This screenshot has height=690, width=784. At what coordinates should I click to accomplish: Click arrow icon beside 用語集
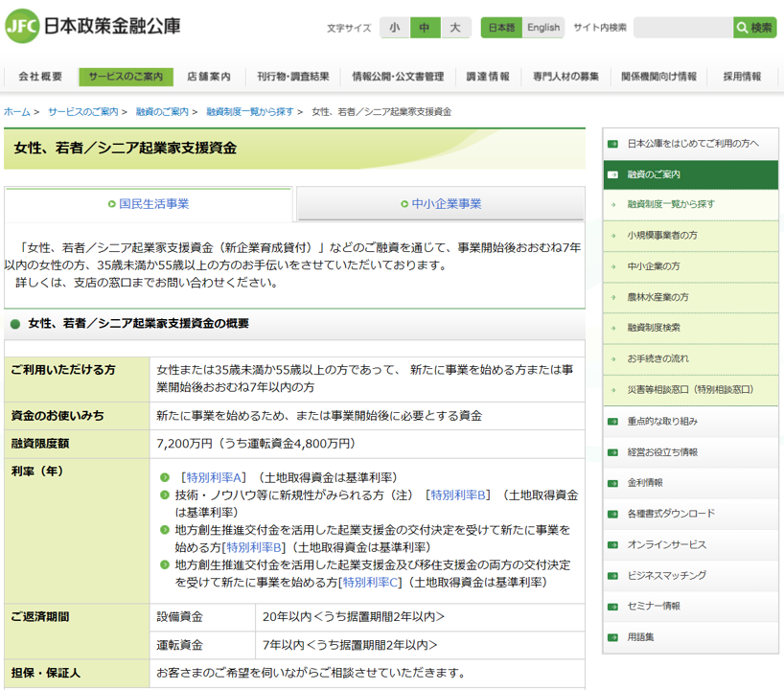[612, 637]
